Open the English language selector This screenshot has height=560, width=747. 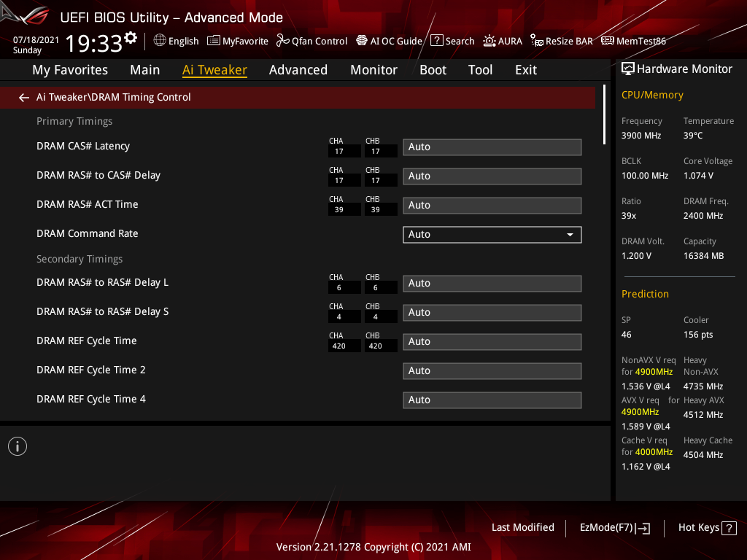pos(176,41)
